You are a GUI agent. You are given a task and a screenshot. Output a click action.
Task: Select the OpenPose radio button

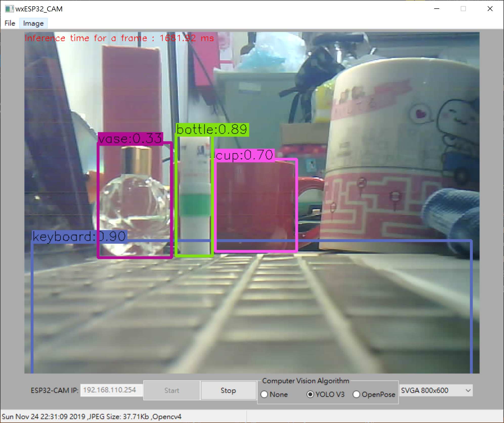(x=356, y=394)
